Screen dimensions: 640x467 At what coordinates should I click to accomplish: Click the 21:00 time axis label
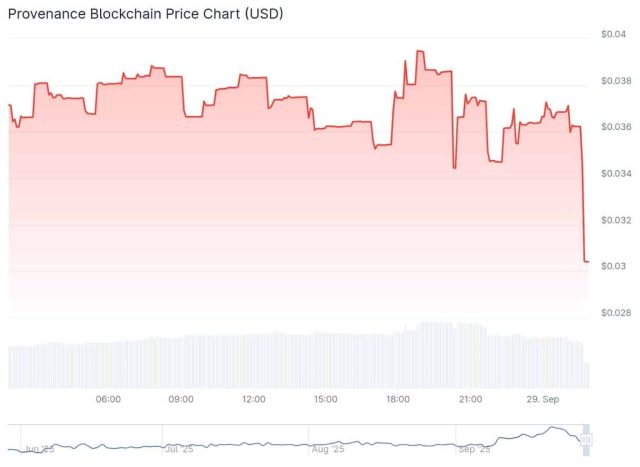pos(470,400)
